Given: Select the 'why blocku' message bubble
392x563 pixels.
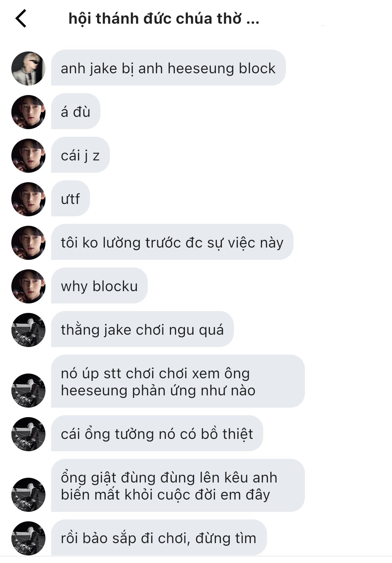Looking at the screenshot, I should pyautogui.click(x=99, y=285).
